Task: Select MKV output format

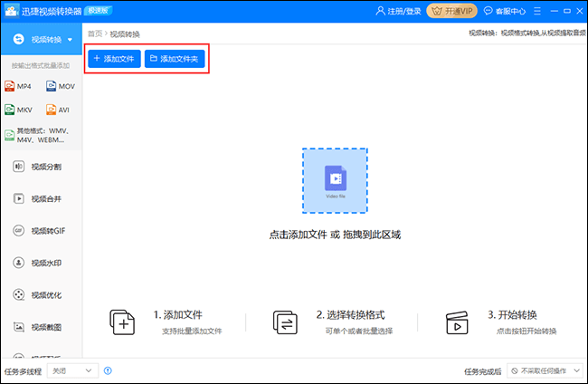Action: (x=18, y=110)
